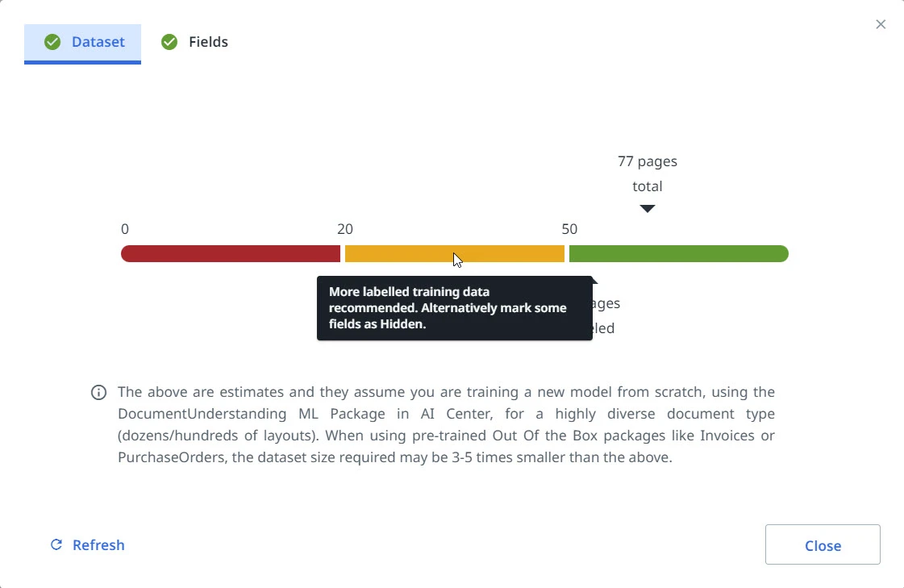Click the green checkmark beside Dataset

(x=52, y=42)
